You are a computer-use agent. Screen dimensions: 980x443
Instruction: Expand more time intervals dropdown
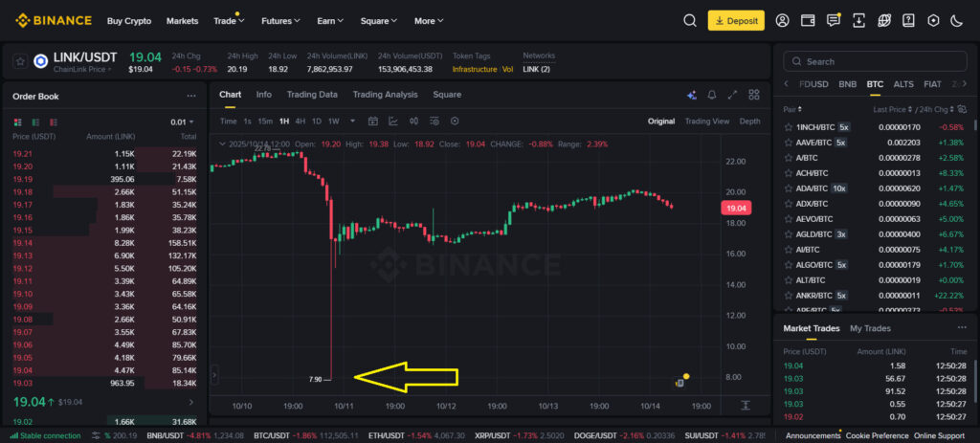pos(352,122)
